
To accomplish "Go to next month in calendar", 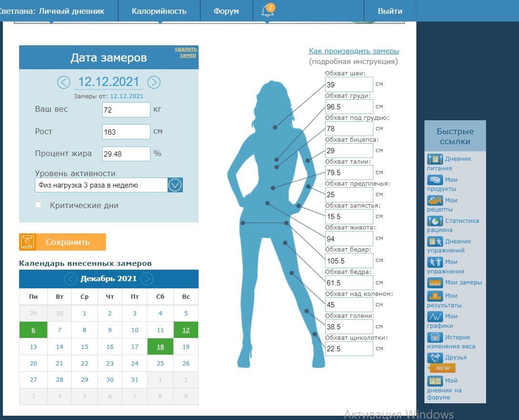I will [147, 279].
